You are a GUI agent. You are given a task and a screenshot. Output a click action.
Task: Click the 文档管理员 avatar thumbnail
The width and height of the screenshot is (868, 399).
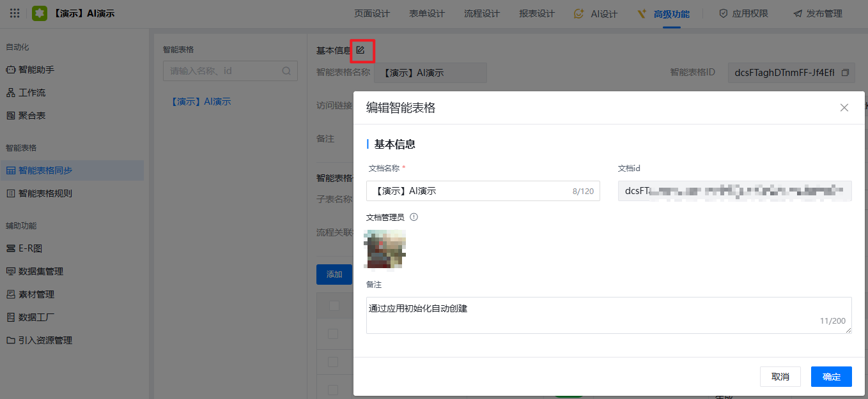point(385,249)
